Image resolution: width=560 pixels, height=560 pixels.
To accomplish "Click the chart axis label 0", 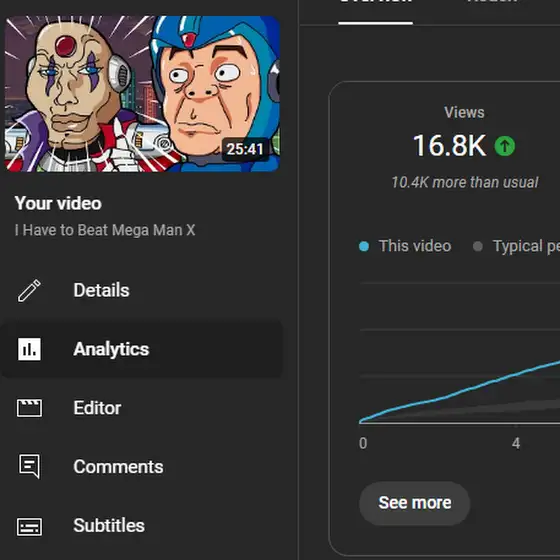I will pos(363,443).
